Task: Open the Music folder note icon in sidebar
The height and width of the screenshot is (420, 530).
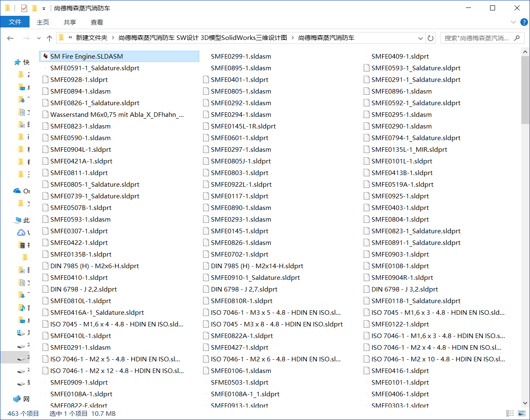Action: [22, 307]
